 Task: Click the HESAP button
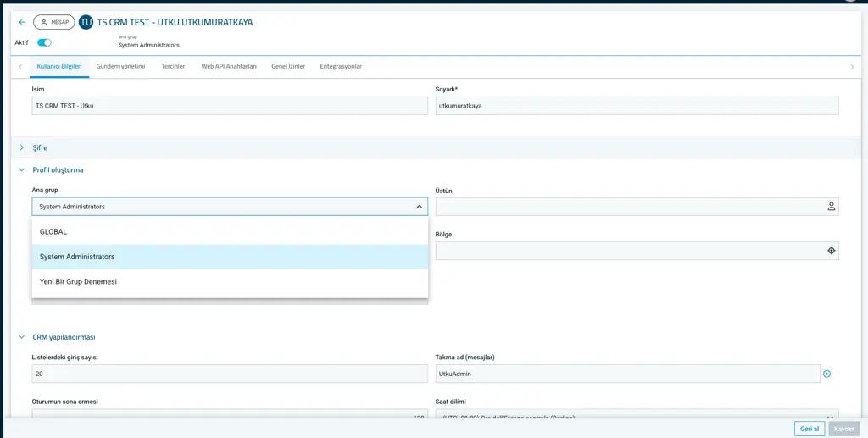coord(54,22)
